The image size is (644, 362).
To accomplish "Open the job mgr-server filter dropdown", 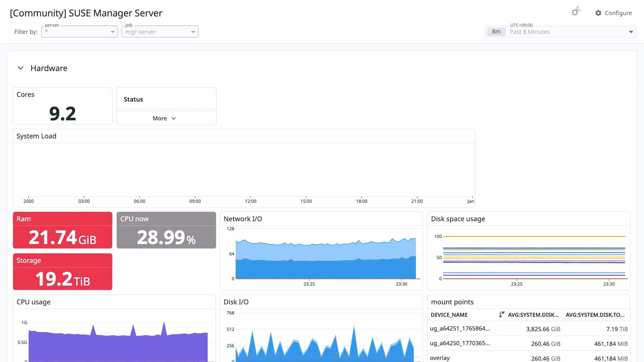I will 160,32.
